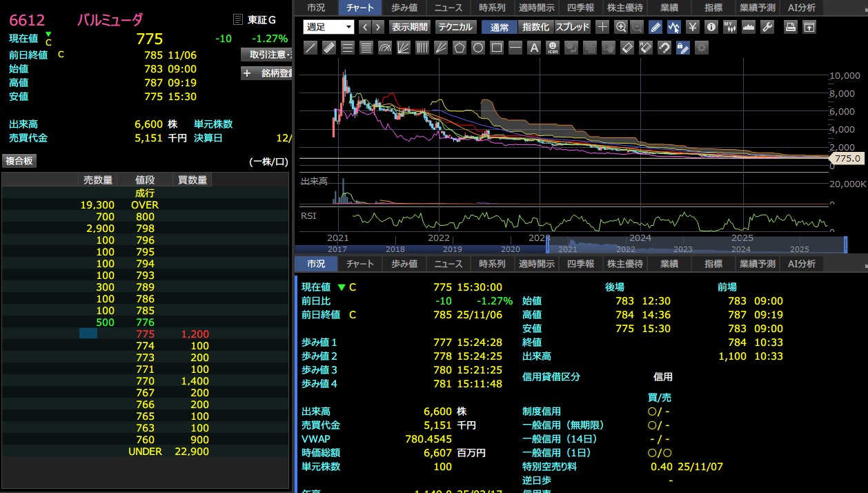Open AI分析 tab in upper panel
Screen dimensions: 868x493
point(802,8)
